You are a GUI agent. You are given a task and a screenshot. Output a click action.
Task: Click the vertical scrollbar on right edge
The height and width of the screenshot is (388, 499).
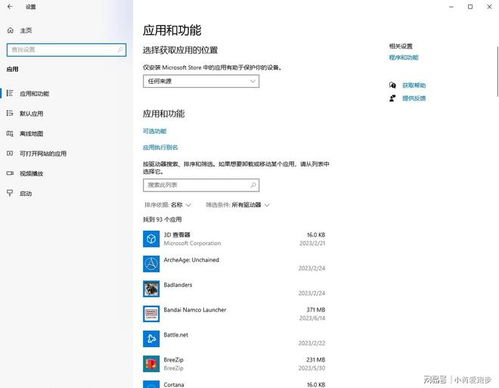[x=497, y=72]
